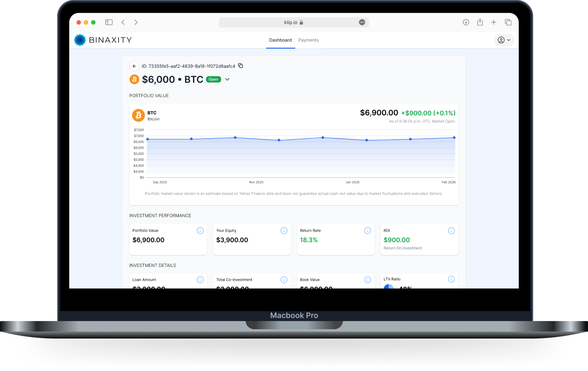
Task: Click the first data point on the chart
Action: tap(148, 139)
